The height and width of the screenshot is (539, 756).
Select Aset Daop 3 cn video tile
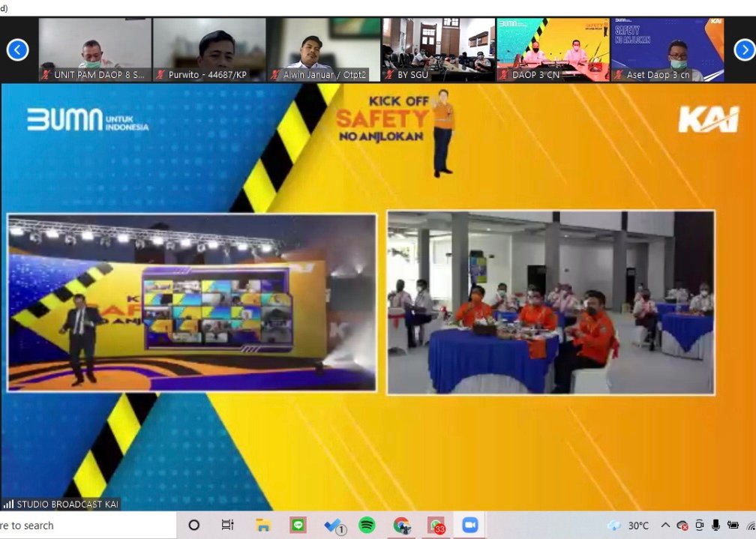pyautogui.click(x=667, y=49)
